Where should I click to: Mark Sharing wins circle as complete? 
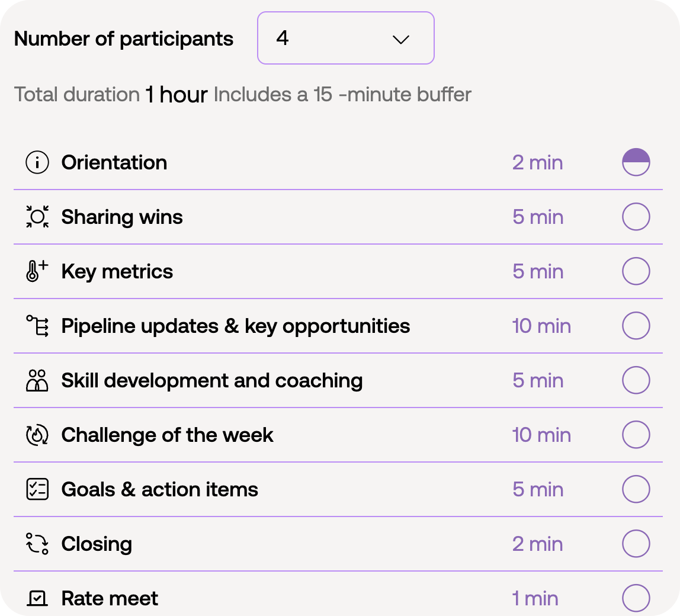pos(636,216)
